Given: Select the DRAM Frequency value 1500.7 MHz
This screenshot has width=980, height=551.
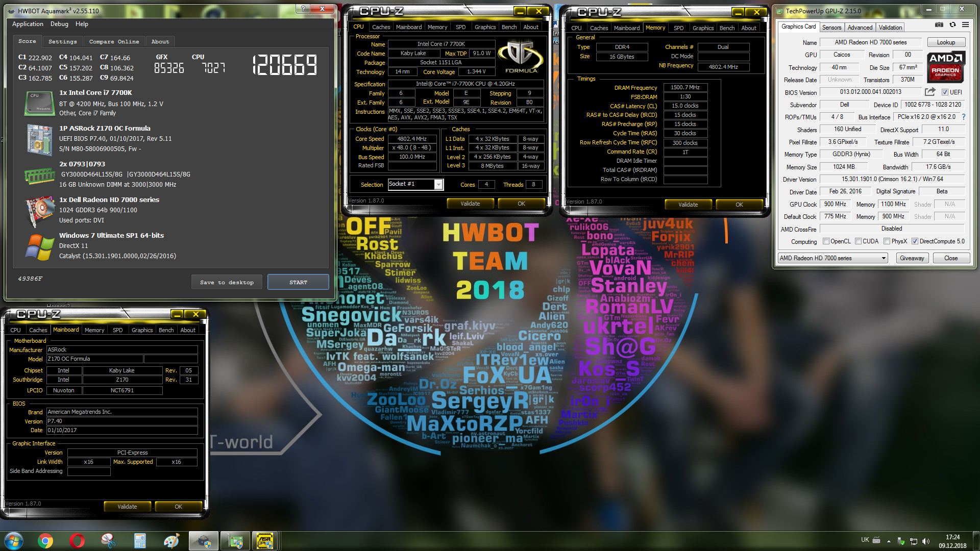Looking at the screenshot, I should (x=685, y=88).
